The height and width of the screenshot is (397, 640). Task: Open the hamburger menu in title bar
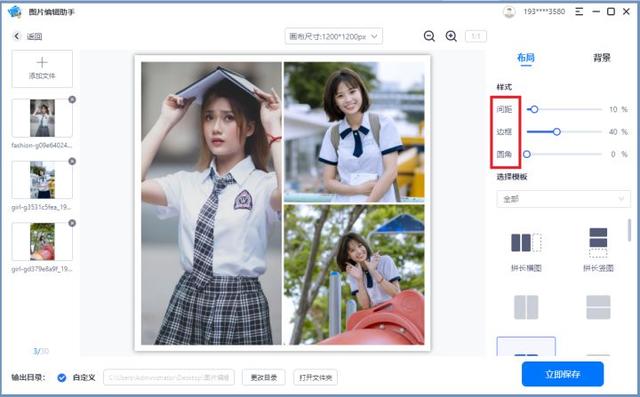click(579, 11)
